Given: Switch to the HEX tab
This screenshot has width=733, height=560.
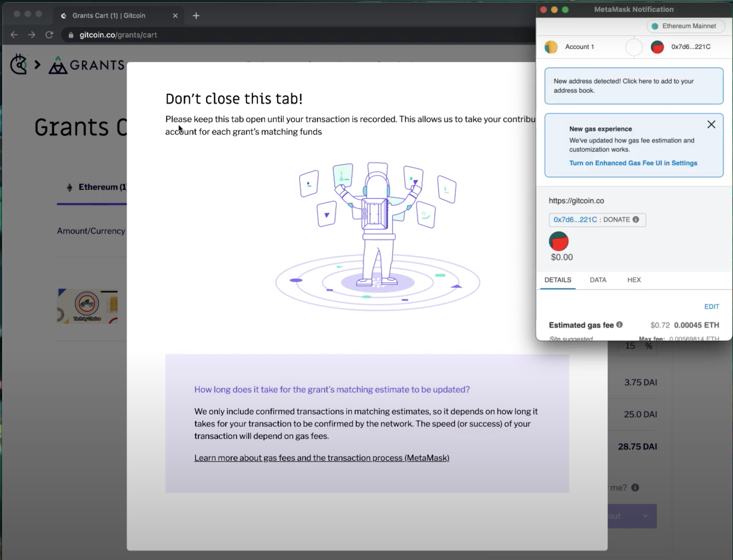Looking at the screenshot, I should 634,280.
